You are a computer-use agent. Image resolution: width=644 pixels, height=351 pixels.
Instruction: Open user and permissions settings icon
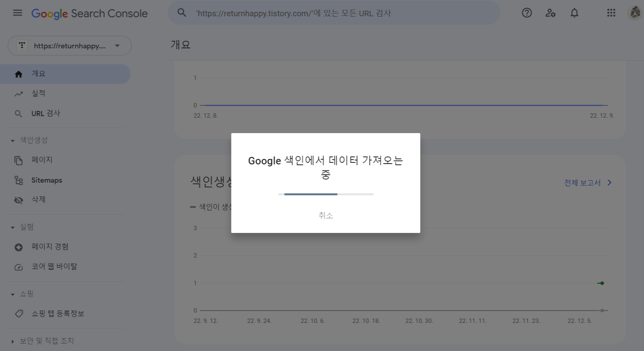pyautogui.click(x=550, y=13)
